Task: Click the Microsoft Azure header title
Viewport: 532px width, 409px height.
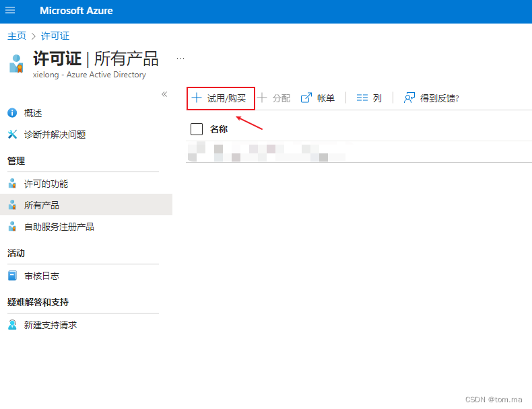Action: coord(76,11)
